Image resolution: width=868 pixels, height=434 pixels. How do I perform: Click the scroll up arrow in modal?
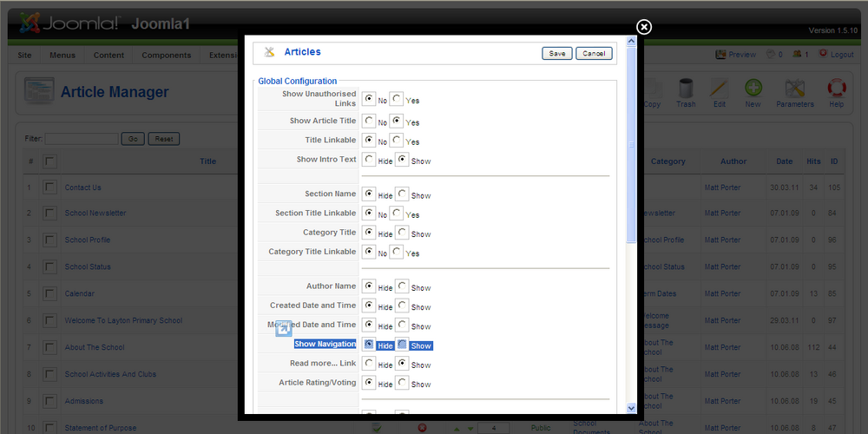click(631, 41)
